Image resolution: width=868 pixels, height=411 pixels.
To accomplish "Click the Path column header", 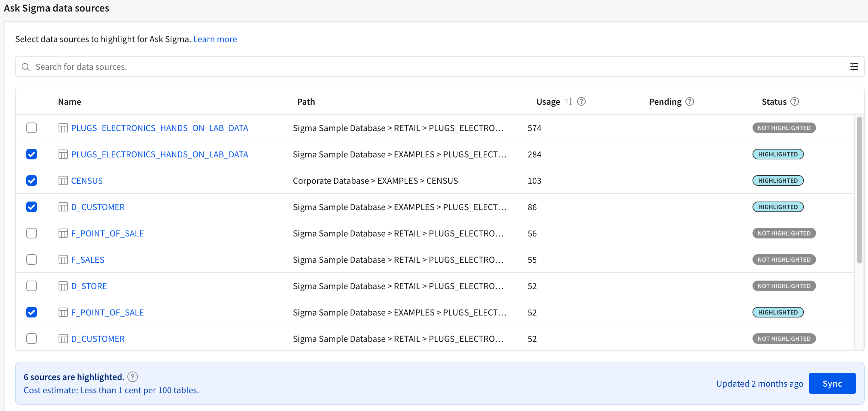I will pyautogui.click(x=306, y=101).
